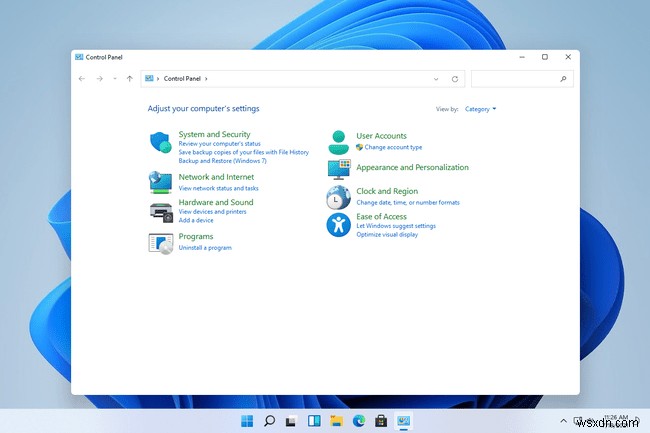Open the Hardware and Sound printer icon
The image size is (650, 433).
(x=161, y=213)
